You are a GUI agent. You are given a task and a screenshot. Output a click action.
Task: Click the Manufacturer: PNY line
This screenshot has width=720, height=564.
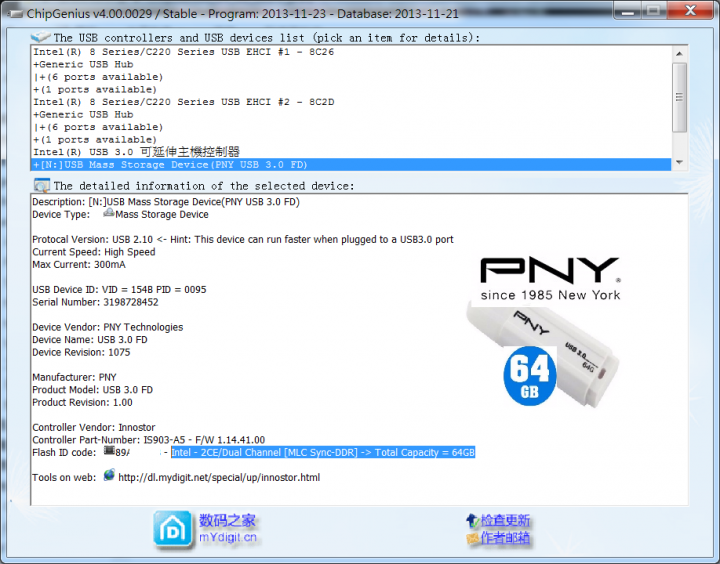tap(74, 378)
